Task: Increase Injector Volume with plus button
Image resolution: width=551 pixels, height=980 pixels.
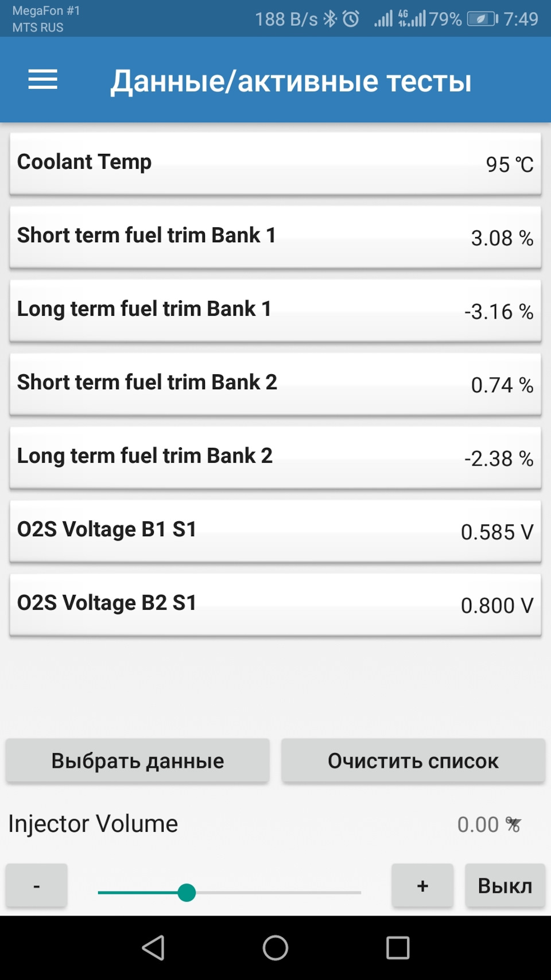Action: click(x=422, y=885)
